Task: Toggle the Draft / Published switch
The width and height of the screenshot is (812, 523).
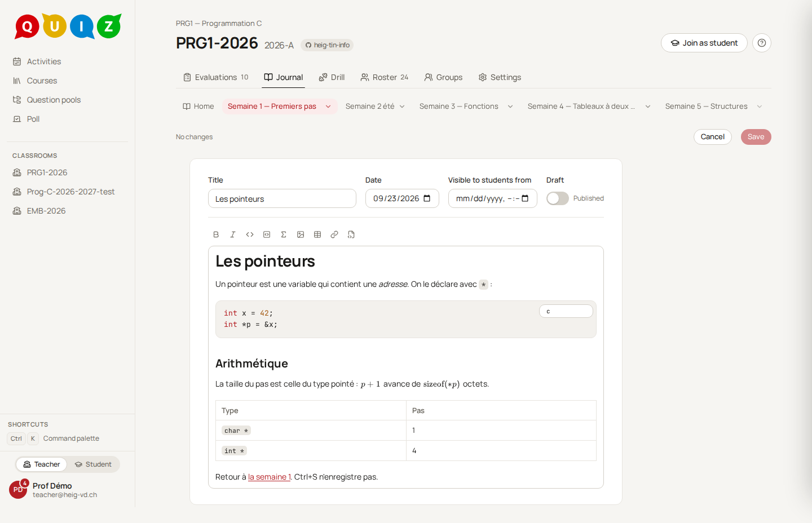Action: pyautogui.click(x=558, y=198)
